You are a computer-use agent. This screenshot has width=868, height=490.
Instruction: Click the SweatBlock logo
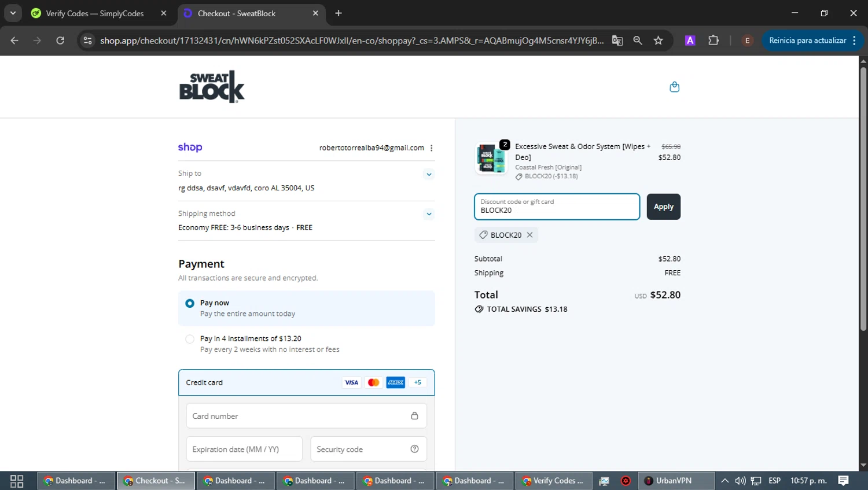(x=212, y=87)
